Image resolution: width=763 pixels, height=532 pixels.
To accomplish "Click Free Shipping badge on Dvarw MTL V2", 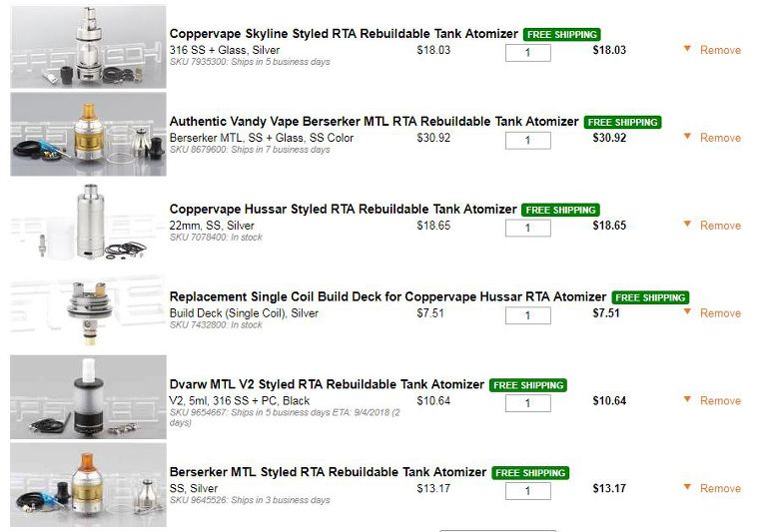I will pos(528,385).
